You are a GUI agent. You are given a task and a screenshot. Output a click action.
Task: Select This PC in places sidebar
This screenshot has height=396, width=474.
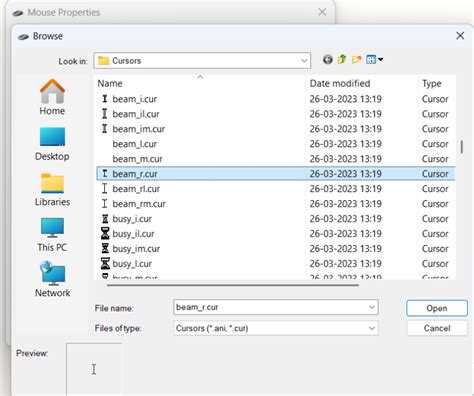(52, 235)
